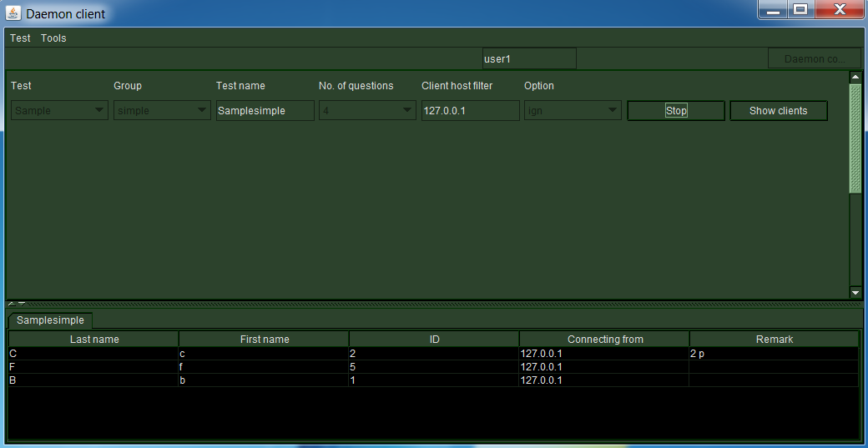Click the Java icon in title bar
Image resolution: width=868 pixels, height=448 pixels.
click(x=13, y=13)
